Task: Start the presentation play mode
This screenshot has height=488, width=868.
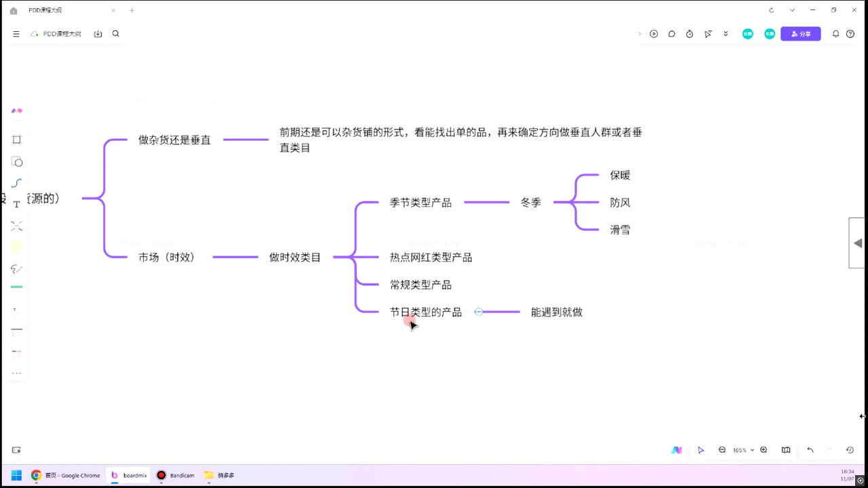Action: [654, 34]
